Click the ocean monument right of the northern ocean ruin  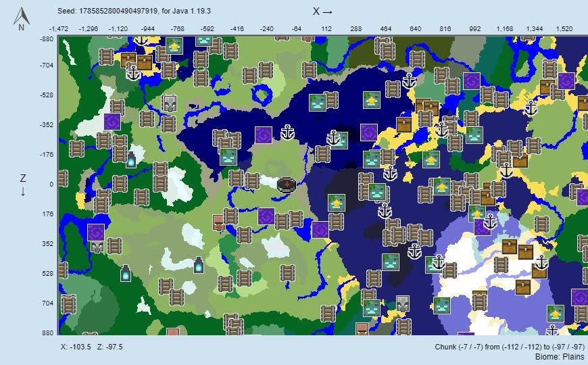(372, 100)
